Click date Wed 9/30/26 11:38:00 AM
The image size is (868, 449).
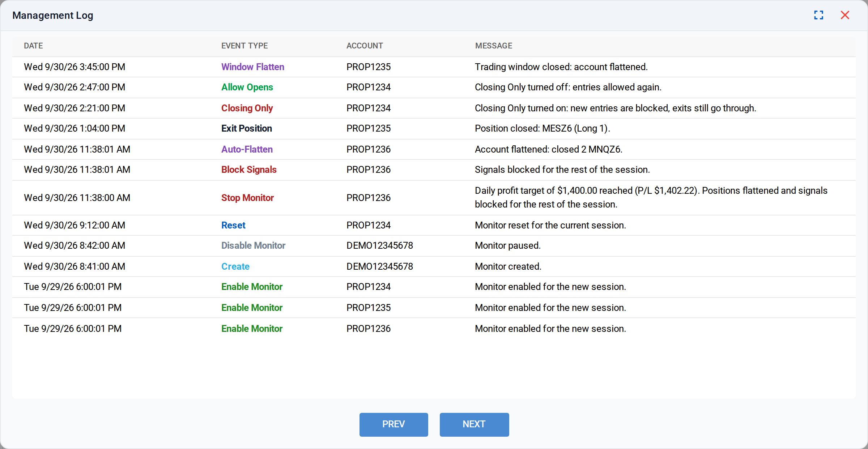[x=77, y=198]
